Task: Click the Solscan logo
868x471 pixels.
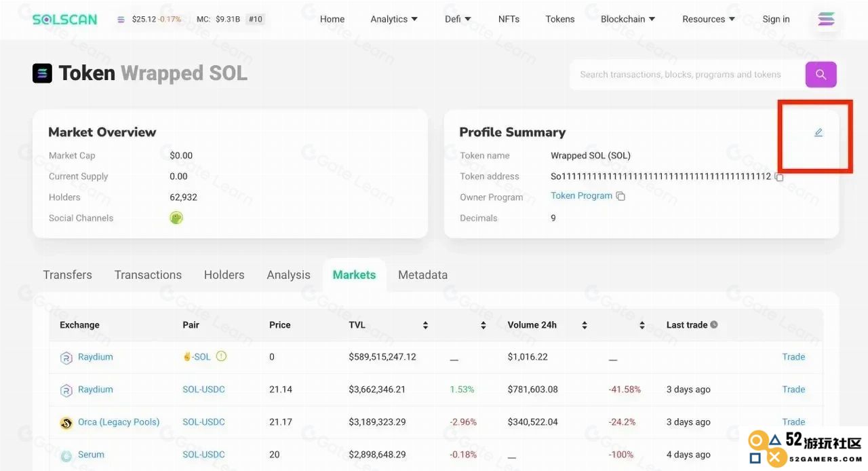Action: (64, 19)
